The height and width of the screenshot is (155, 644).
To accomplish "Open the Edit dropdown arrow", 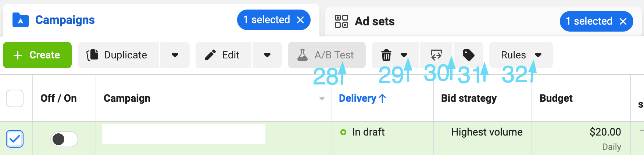I will (x=267, y=55).
